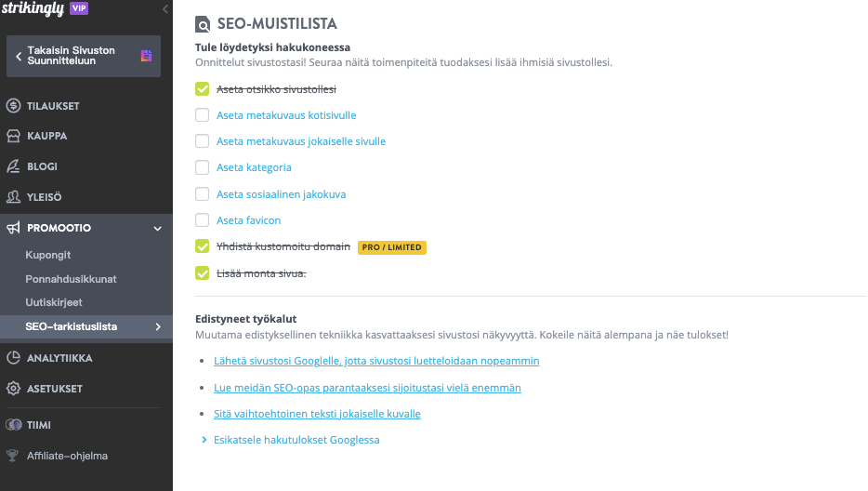The image size is (868, 491).
Task: Open Aseta metakuvaus jokaiselle sivulle link
Action: pos(301,141)
